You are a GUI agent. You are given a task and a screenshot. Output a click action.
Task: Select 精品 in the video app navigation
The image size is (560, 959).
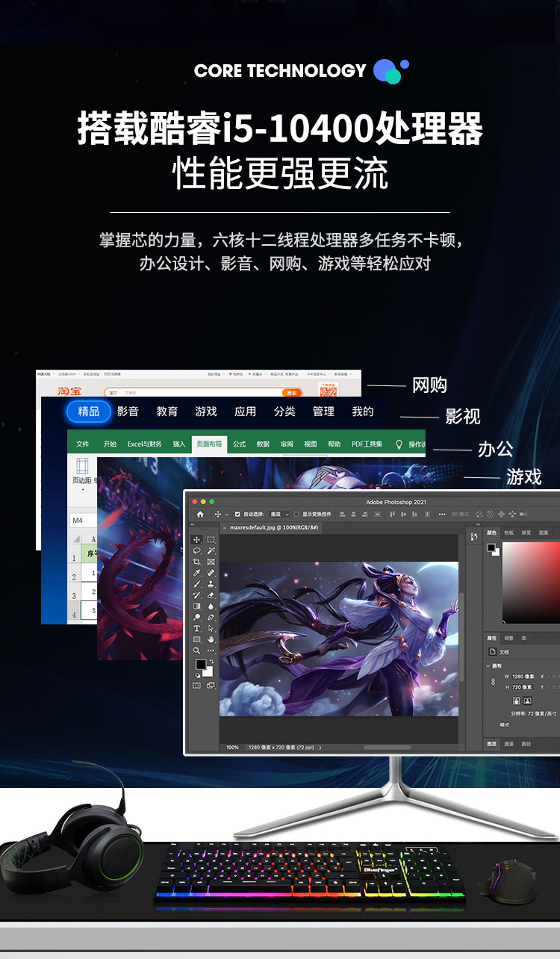click(x=88, y=412)
